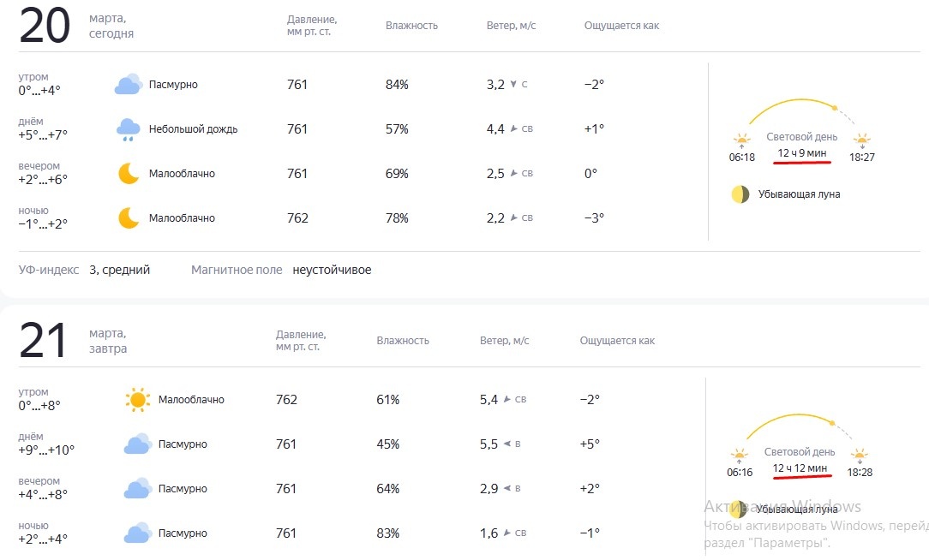929x560 pixels.
Task: Click the Магнитное поле value неустойчивое
Action: 332,270
